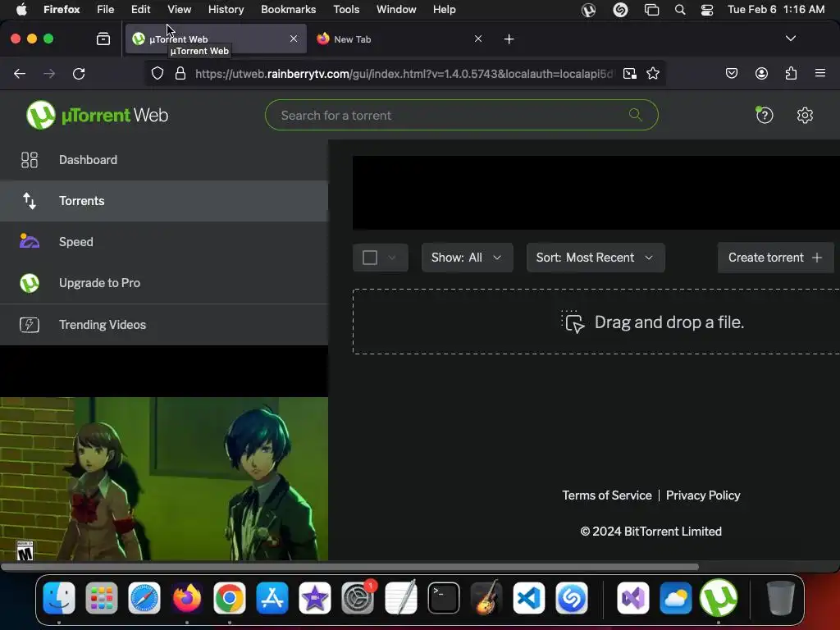Open Trending Videos in sidebar
Viewport: 840px width, 630px height.
[164, 325]
